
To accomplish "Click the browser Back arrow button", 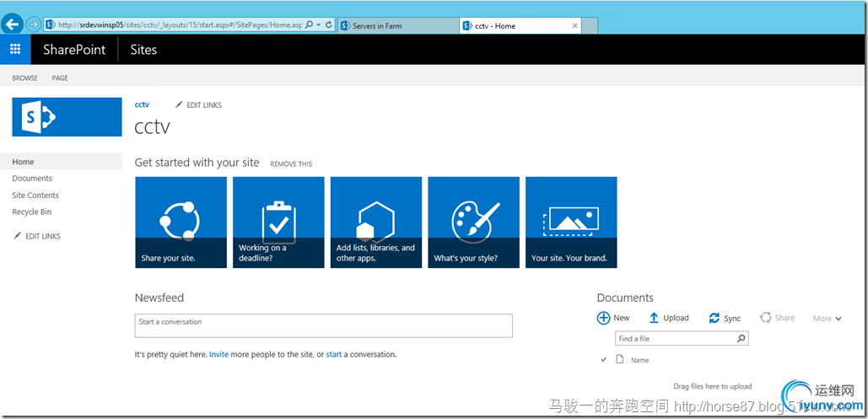I will pos(12,24).
